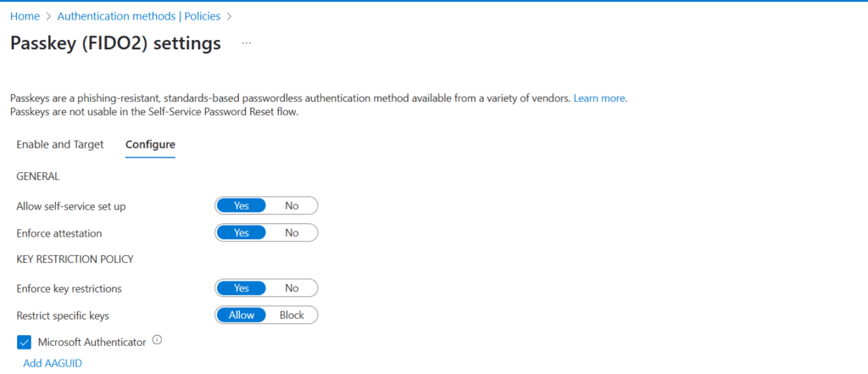Image resolution: width=868 pixels, height=374 pixels.
Task: Set Allow self-service set up to Yes
Action: 242,205
